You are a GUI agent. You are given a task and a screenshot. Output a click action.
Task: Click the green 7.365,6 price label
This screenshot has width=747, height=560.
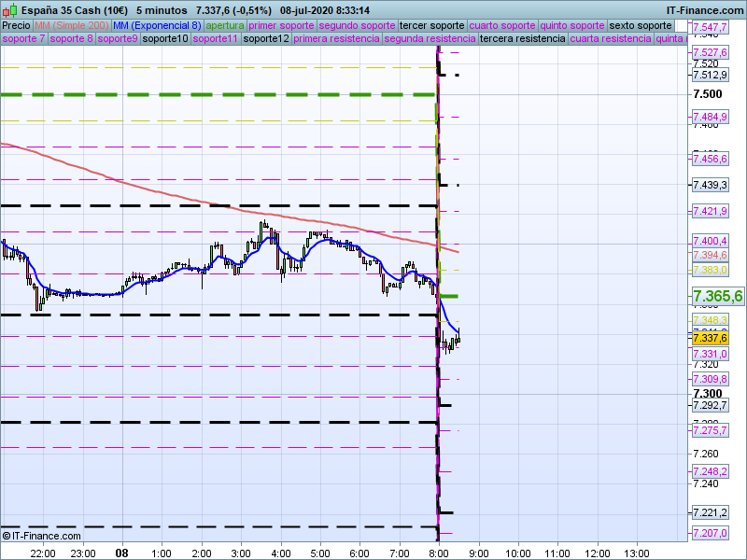tap(717, 296)
